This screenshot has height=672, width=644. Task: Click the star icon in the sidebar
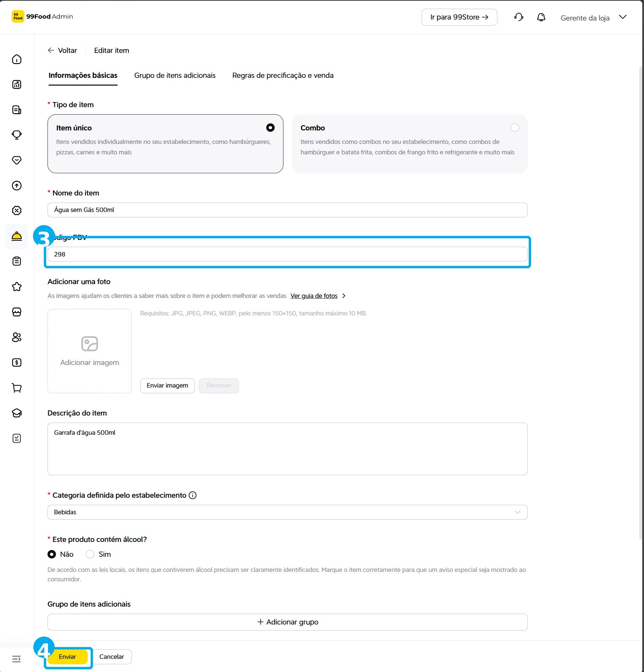(17, 287)
